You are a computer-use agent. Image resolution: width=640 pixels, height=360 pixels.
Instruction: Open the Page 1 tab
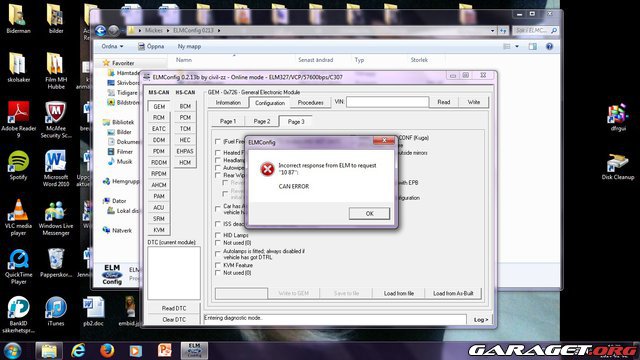(228, 121)
